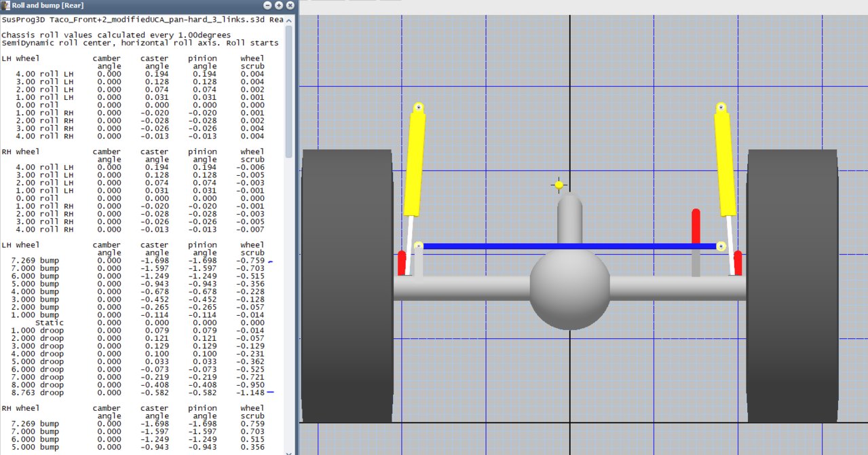Viewport: 868px width, 455px height.
Task: Click the panhard bar right end point
Action: (x=721, y=247)
